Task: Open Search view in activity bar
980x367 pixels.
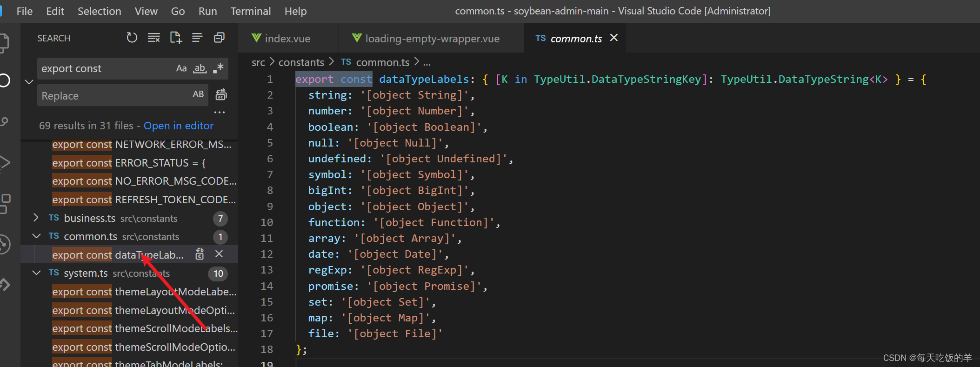Action: coord(4,80)
